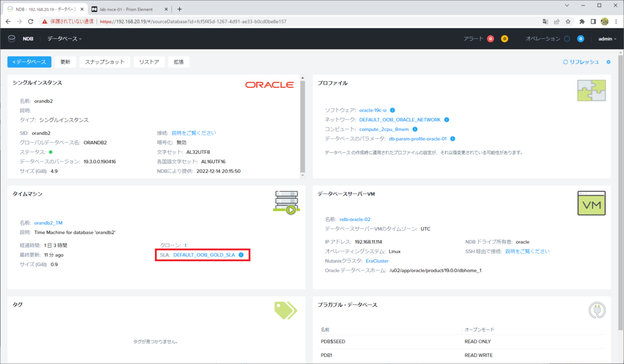Viewport: 624px width, 364px height.
Task: Click the green tags icon
Action: 285,310
